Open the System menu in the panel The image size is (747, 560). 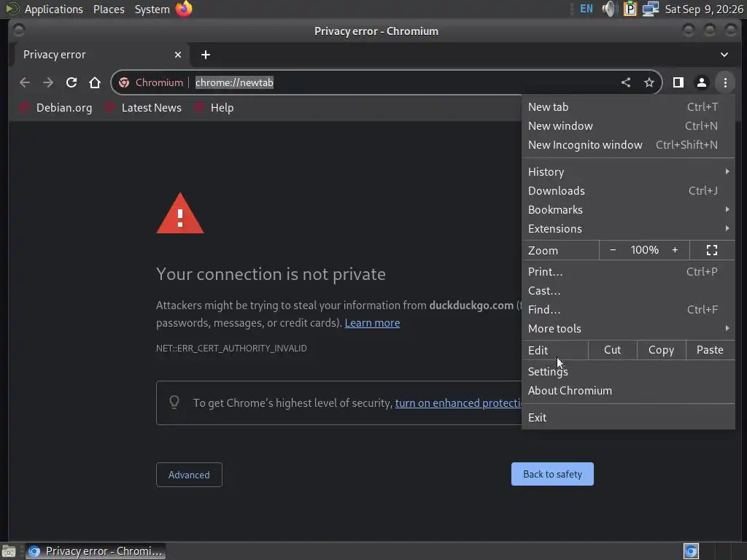click(152, 9)
